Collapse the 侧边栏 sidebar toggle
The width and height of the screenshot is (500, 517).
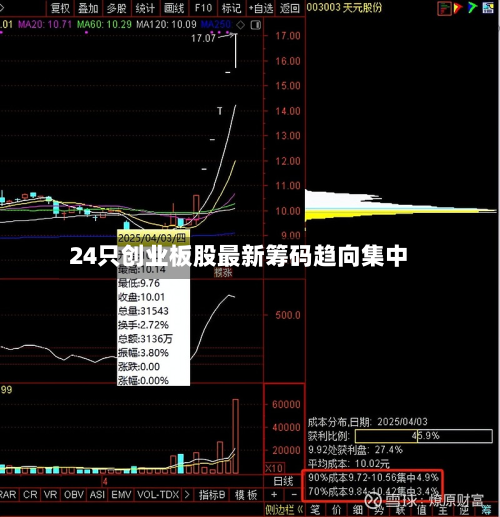pos(284,509)
